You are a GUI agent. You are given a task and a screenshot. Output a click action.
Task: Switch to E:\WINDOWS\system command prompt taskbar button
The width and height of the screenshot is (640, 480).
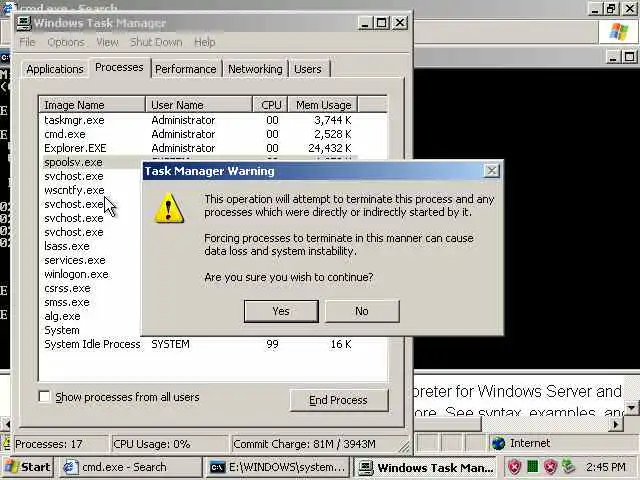coord(278,467)
